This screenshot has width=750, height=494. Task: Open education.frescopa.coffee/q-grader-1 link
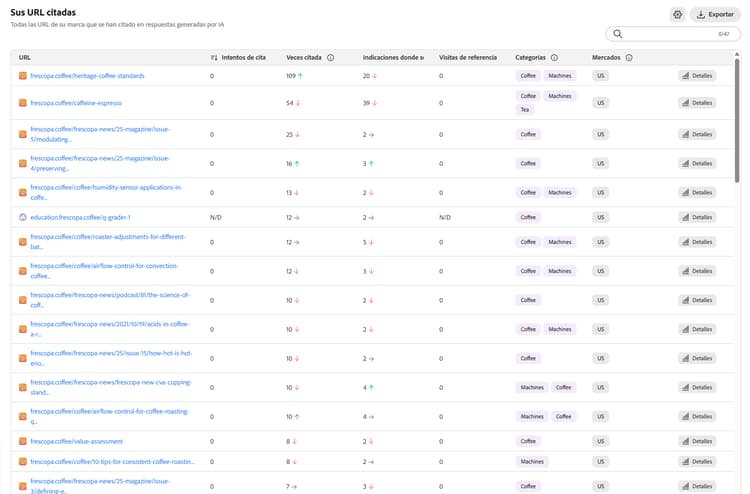click(80, 217)
